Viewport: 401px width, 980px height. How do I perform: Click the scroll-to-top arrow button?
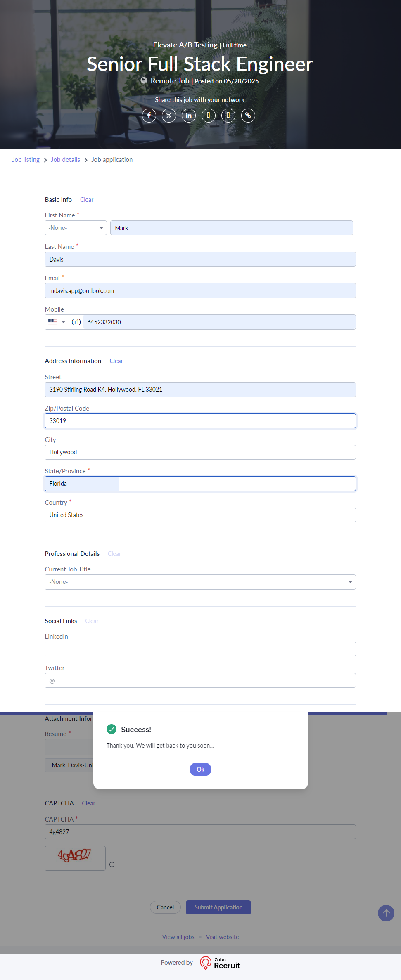(x=386, y=913)
